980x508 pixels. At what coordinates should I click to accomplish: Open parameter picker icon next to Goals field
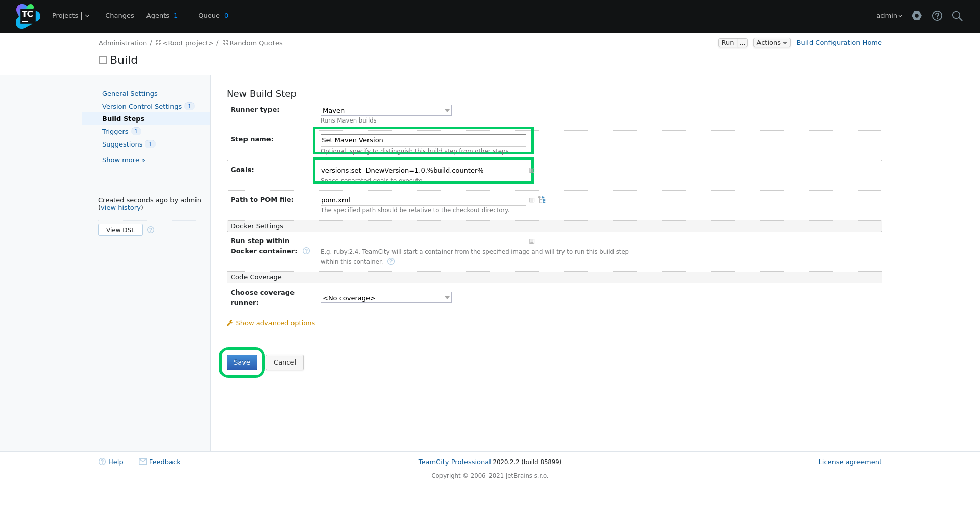click(532, 171)
